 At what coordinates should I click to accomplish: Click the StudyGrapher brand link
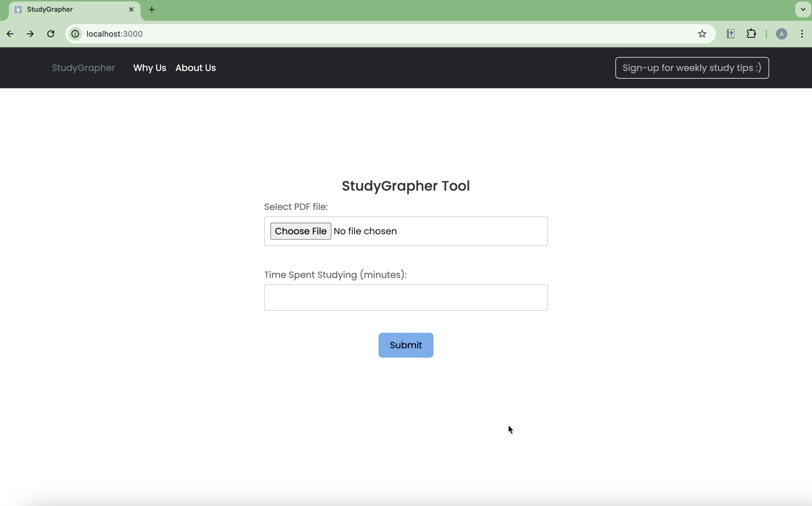83,68
